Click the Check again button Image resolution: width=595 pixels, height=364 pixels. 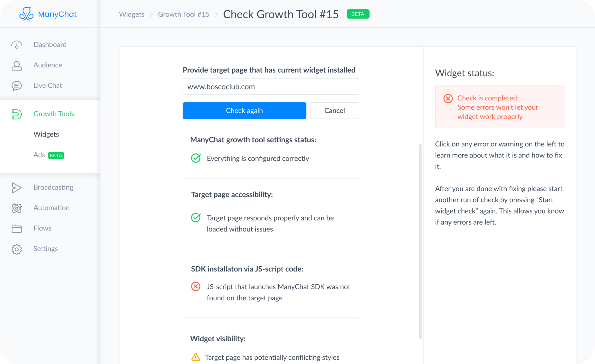pos(244,110)
